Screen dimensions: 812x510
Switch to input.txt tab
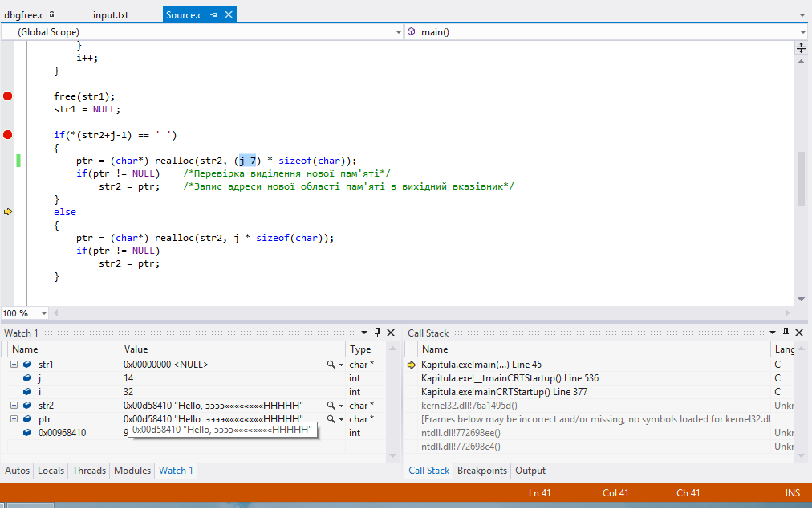pyautogui.click(x=110, y=15)
